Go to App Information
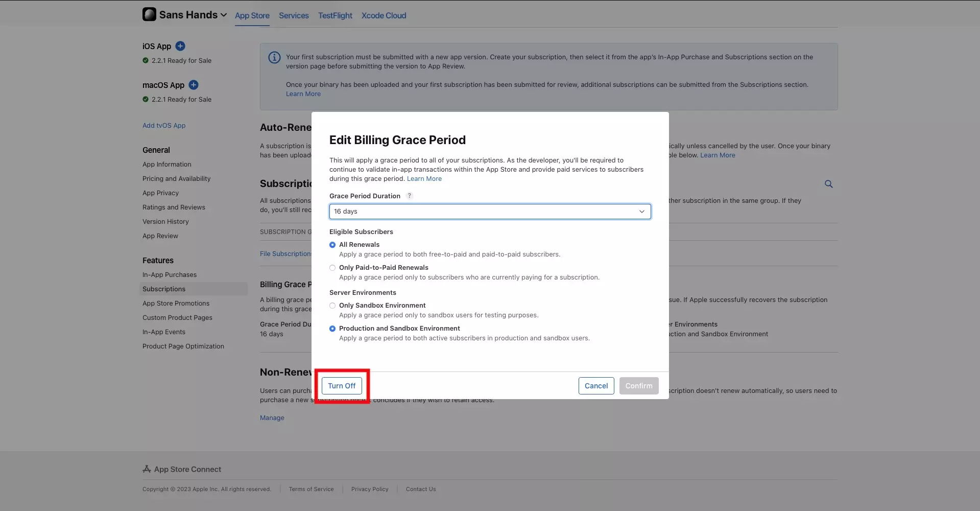 pos(167,165)
